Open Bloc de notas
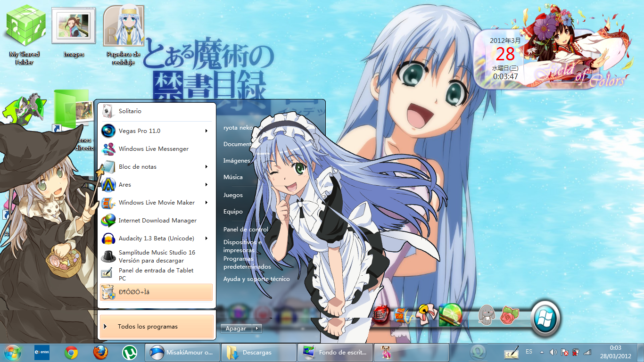 click(157, 167)
